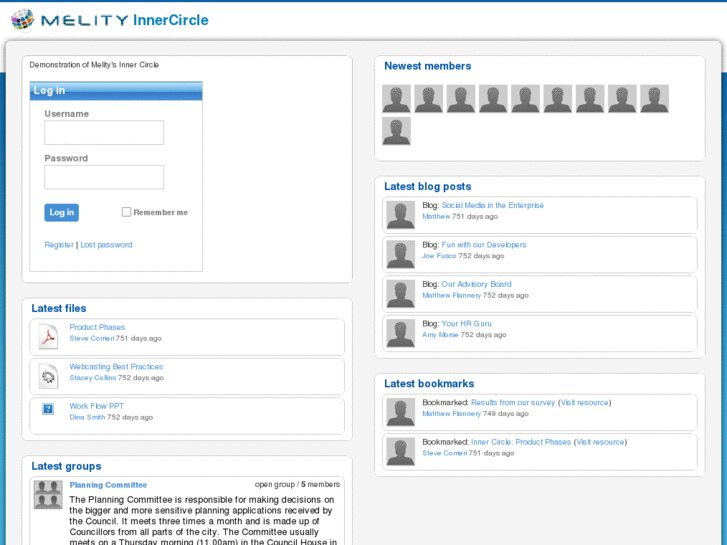View the ninth avatar under Newest members
This screenshot has height=545, width=727.
point(654,98)
